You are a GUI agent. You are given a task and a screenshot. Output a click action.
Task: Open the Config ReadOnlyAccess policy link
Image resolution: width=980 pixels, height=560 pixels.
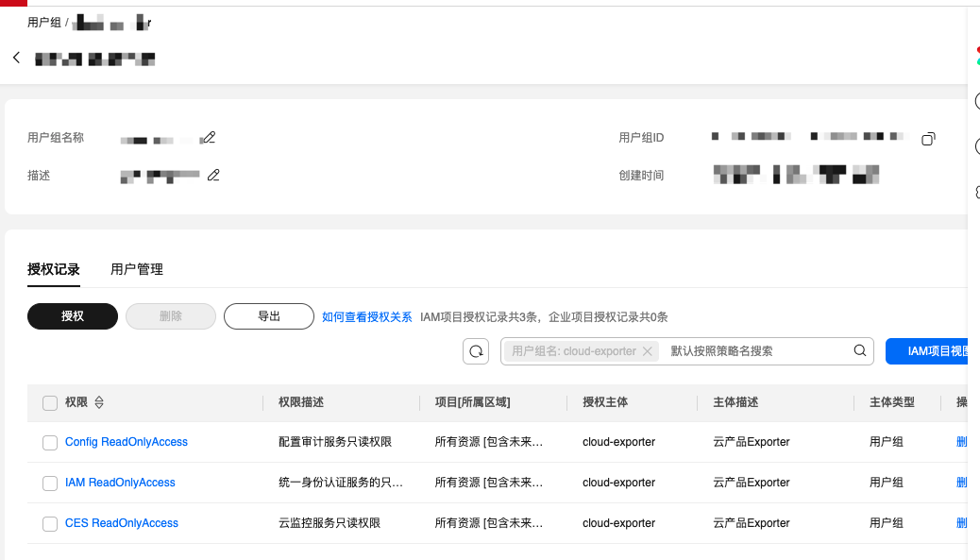127,442
